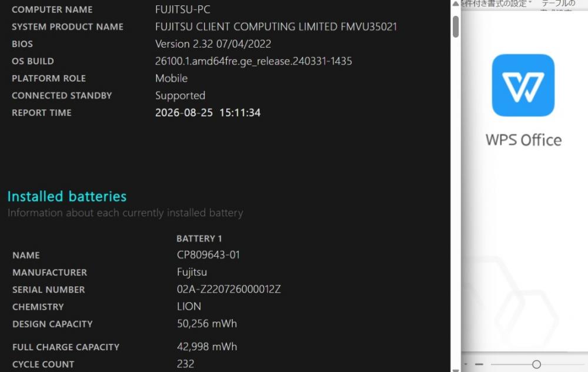Click the BIOS version 2.32 text
The height and width of the screenshot is (372, 588).
click(213, 44)
